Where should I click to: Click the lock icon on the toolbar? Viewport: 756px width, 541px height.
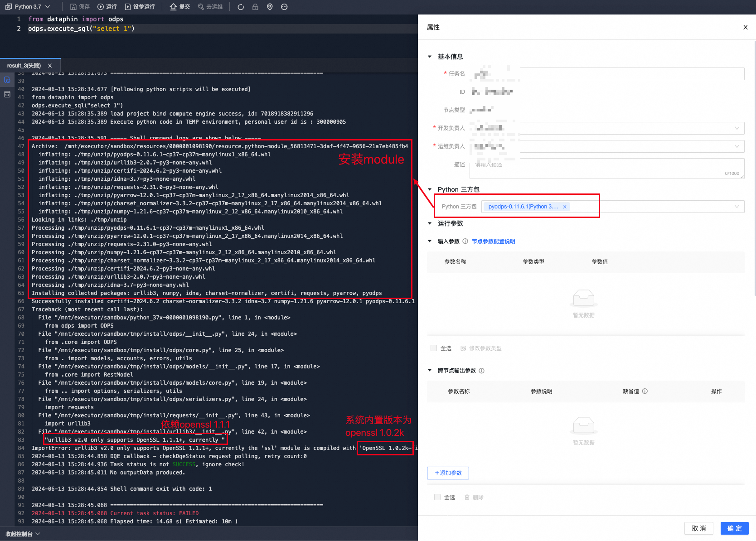(x=255, y=6)
